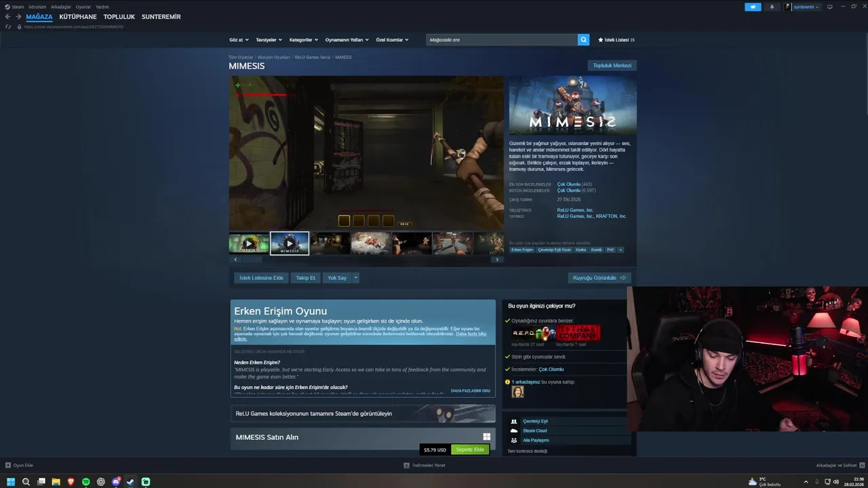Open the SUNTEREMİR profile tab
868x488 pixels.
[x=161, y=17]
